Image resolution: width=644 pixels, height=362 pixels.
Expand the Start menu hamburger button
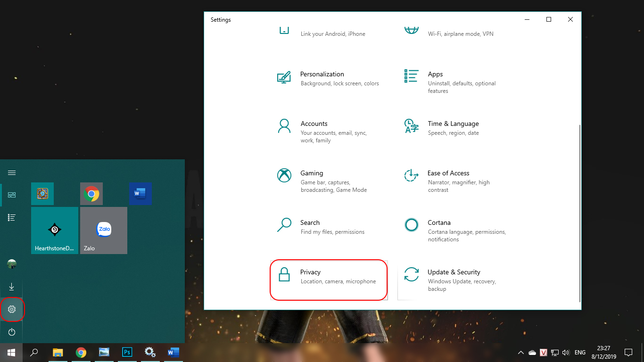click(12, 173)
